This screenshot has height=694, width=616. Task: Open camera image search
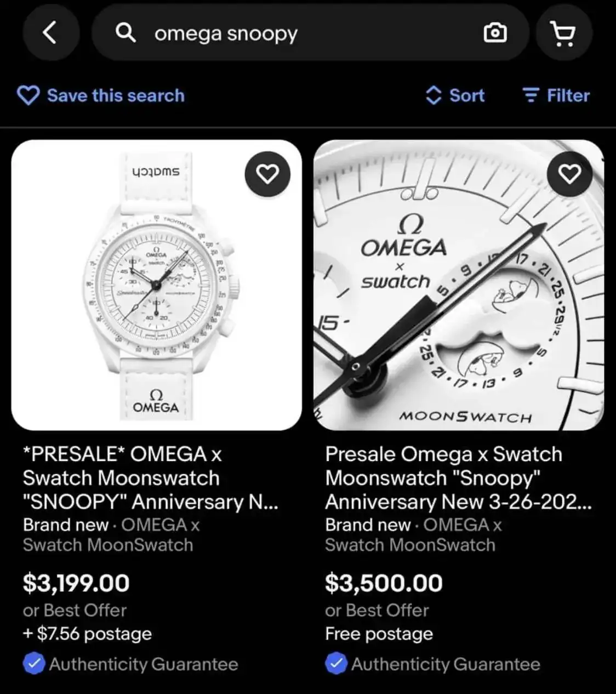pos(495,33)
